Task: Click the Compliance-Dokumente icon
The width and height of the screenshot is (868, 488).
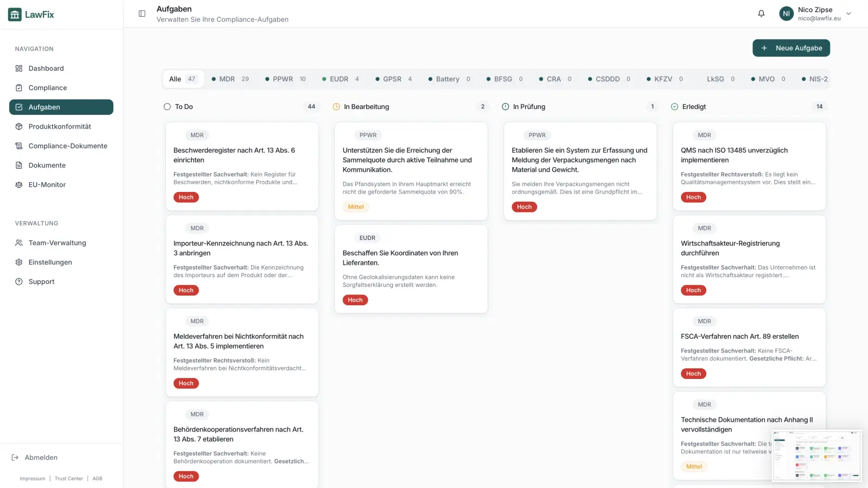Action: 19,146
